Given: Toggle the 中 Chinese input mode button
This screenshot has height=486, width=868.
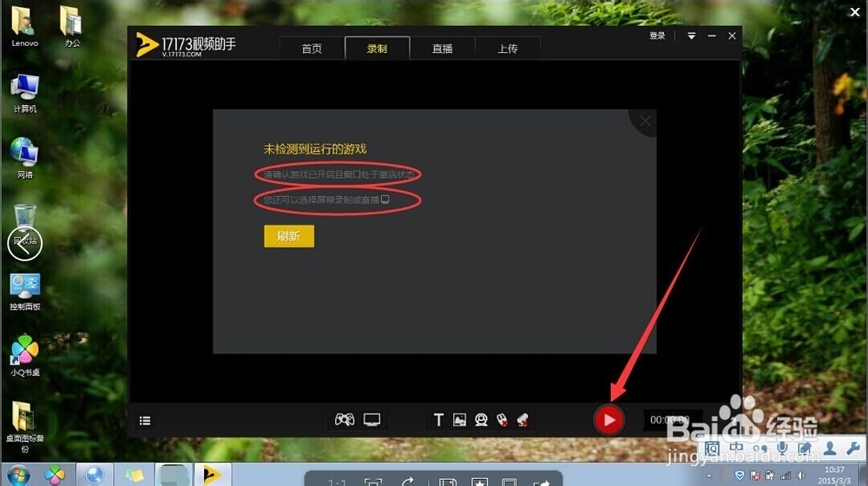Looking at the screenshot, I should click(x=737, y=447).
